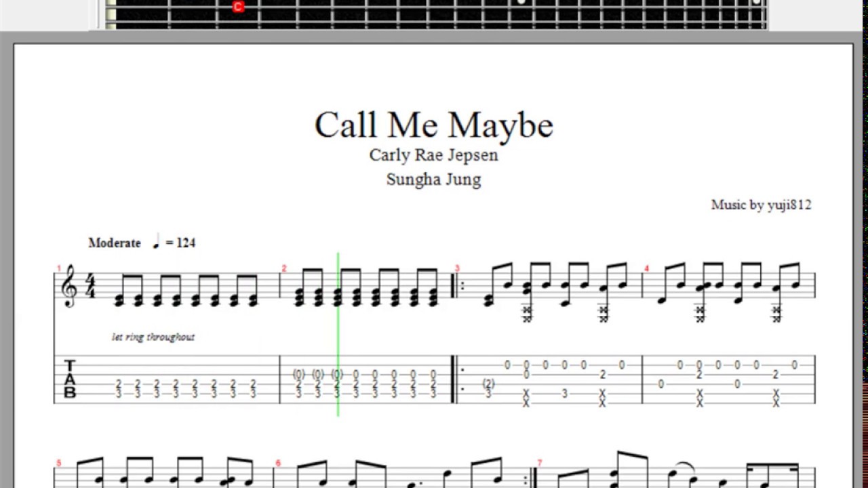868x488 pixels.
Task: Select the let ring throughout annotation
Action: click(x=153, y=337)
